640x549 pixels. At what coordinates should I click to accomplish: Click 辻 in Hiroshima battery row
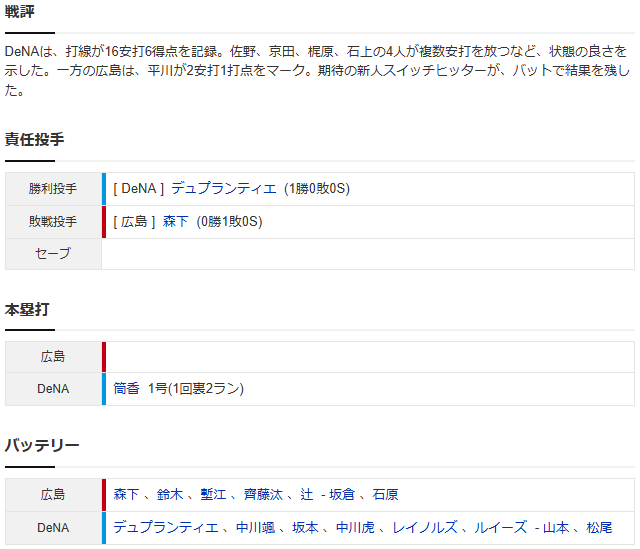pos(307,494)
